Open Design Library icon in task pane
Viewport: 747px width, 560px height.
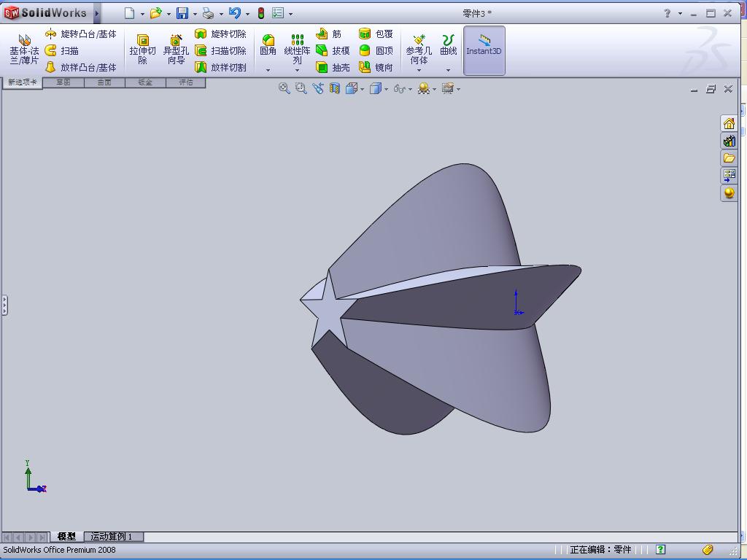click(x=729, y=141)
